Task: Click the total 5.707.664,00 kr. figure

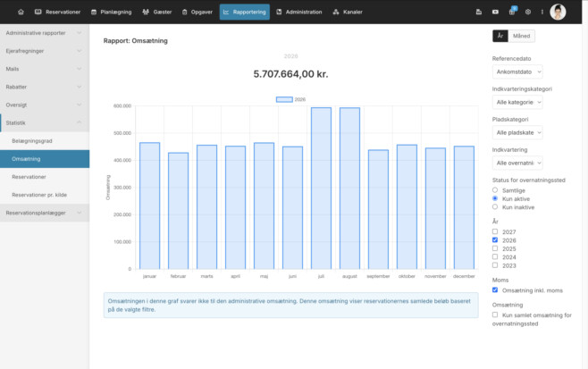Action: pos(290,74)
